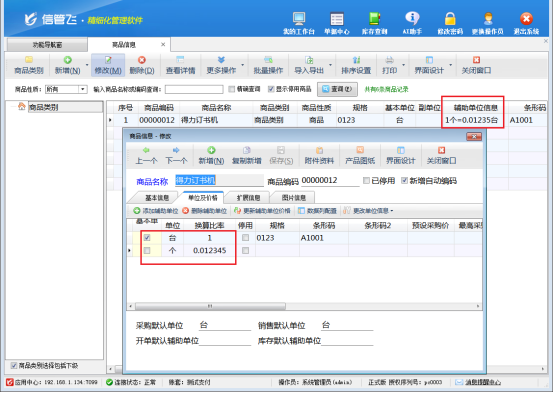Image resolution: width=554 pixels, height=393 pixels.
Task: Click 修改(M) in the main toolbar
Action: point(108,65)
